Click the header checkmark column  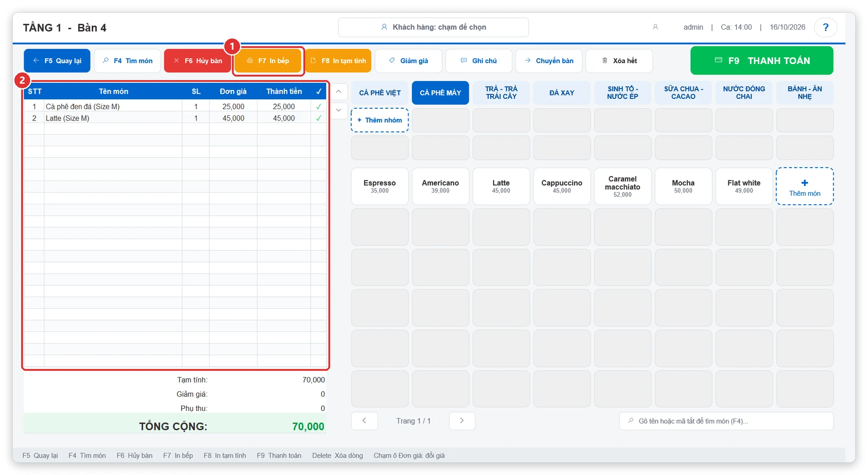pyautogui.click(x=319, y=91)
